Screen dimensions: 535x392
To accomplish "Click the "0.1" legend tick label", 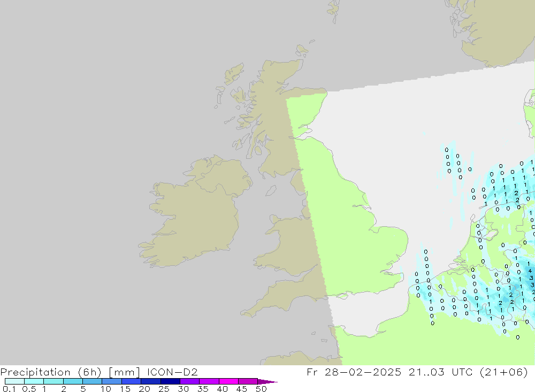I will 9,389.
